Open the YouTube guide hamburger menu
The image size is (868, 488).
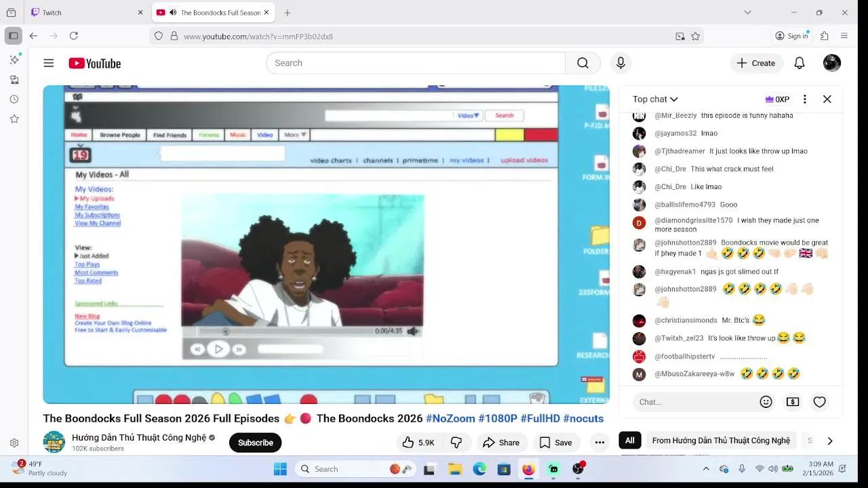(x=49, y=63)
